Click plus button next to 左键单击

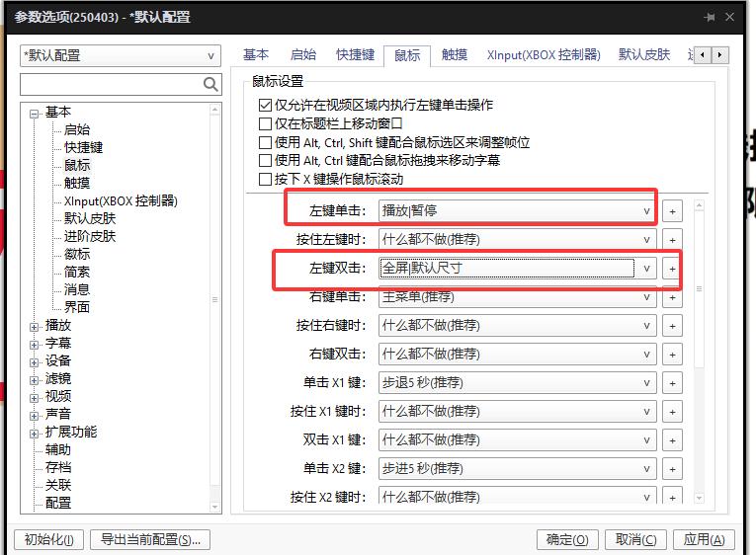pyautogui.click(x=671, y=211)
